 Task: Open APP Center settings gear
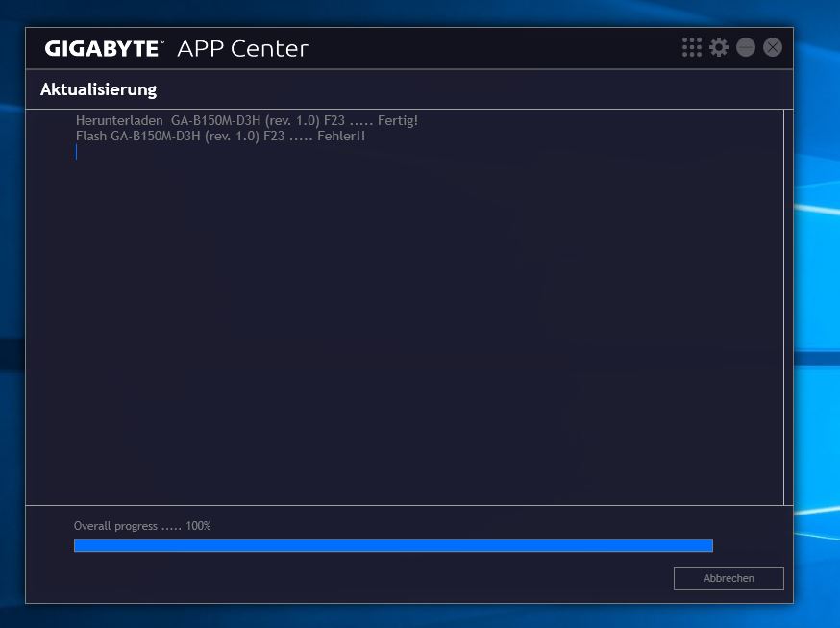coord(719,47)
